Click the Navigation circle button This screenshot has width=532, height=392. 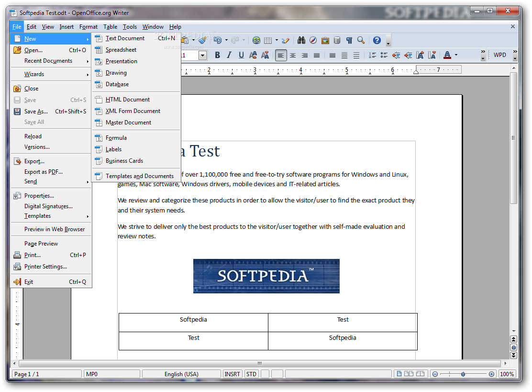[513, 347]
